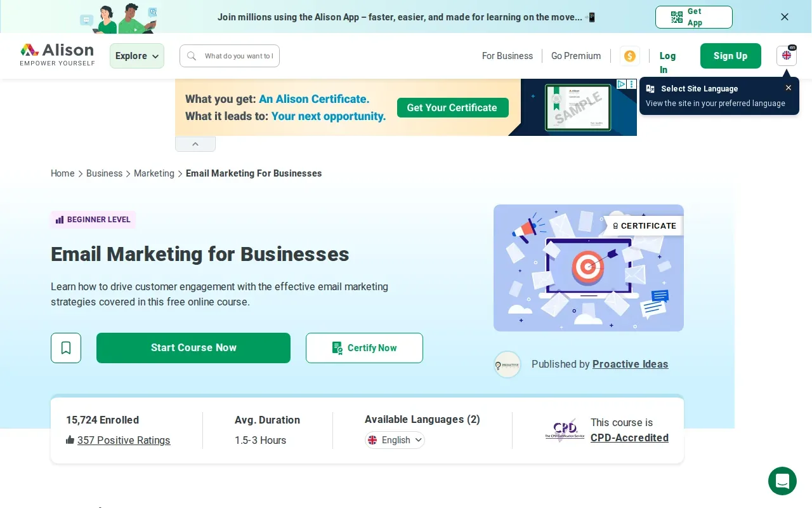Click the course thumbnail image

point(589,268)
